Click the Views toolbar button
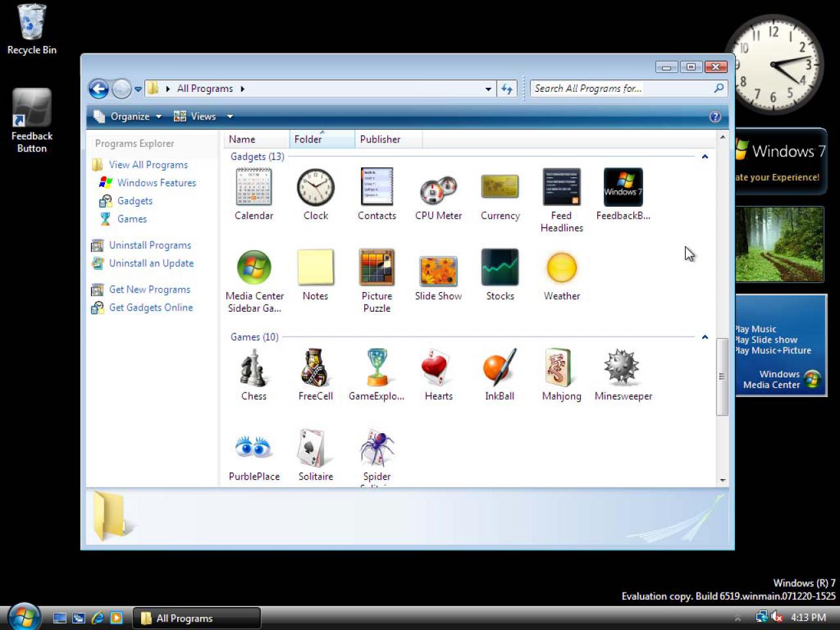840x630 pixels. click(x=196, y=117)
